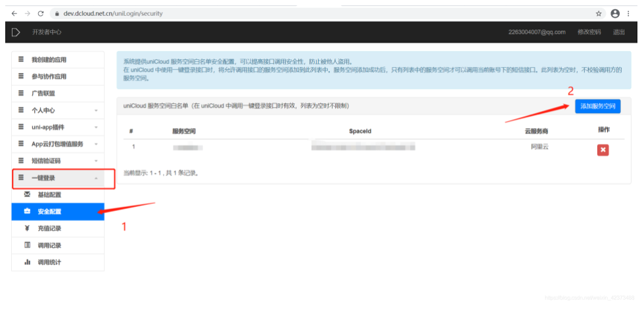Open browser profile avatar icon
The height and width of the screenshot is (320, 644).
615,13
